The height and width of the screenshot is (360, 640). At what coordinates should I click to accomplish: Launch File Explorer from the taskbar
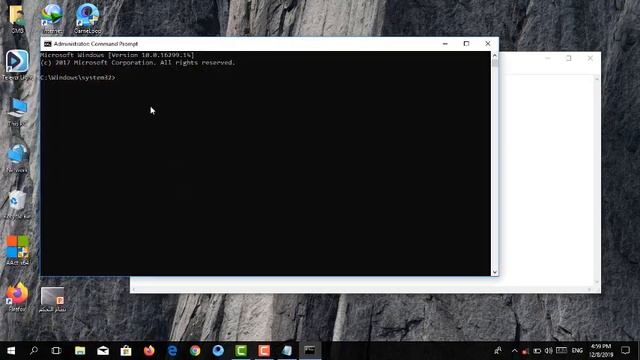[x=80, y=350]
